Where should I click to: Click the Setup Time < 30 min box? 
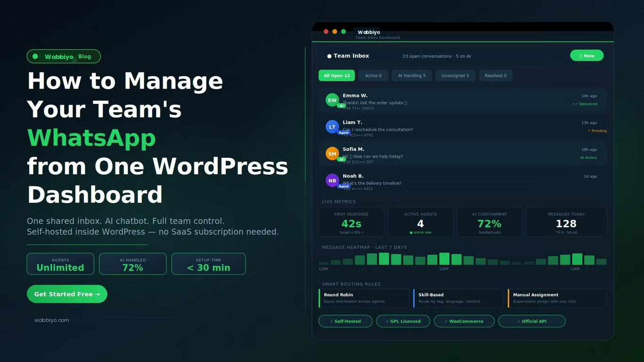point(208,264)
